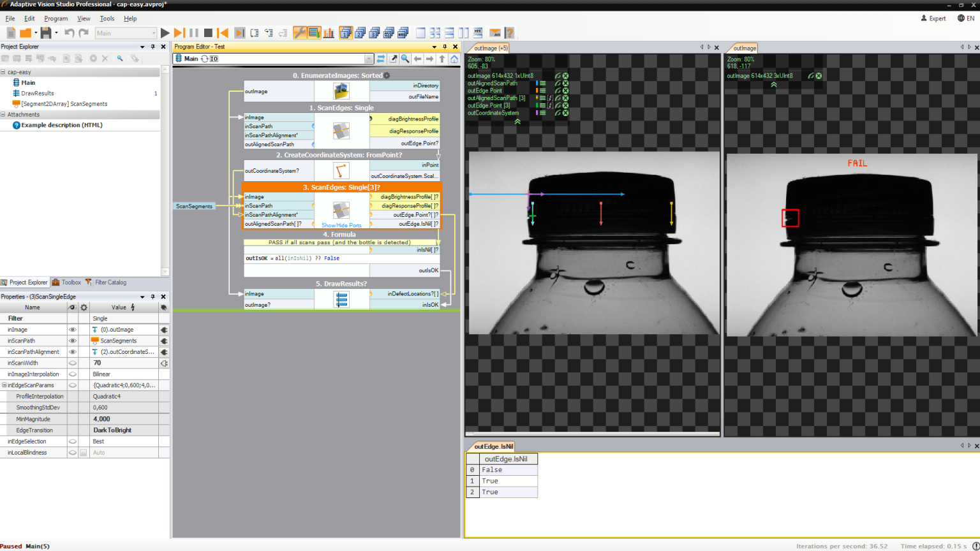Click the blue outAlignedScanPath color swatch

537,83
